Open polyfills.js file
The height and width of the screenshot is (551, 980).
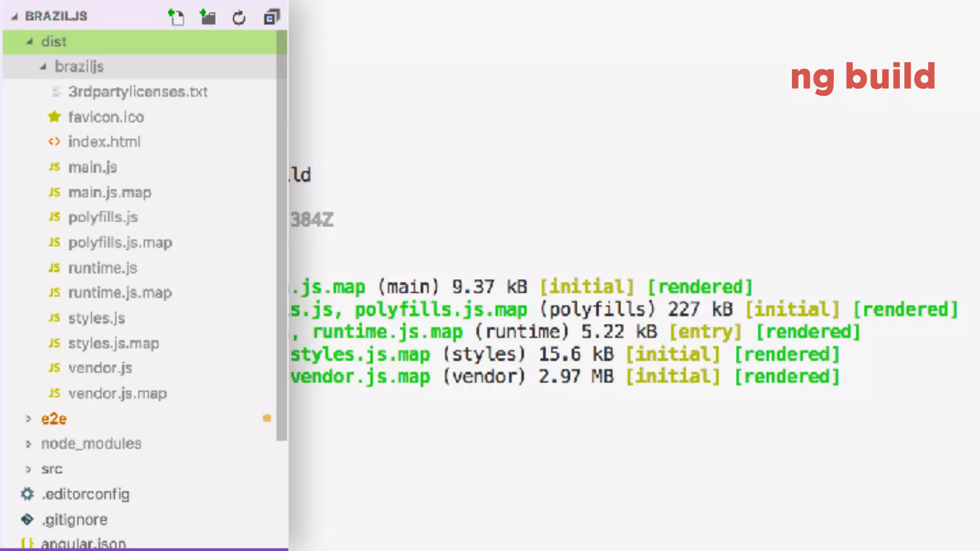103,217
